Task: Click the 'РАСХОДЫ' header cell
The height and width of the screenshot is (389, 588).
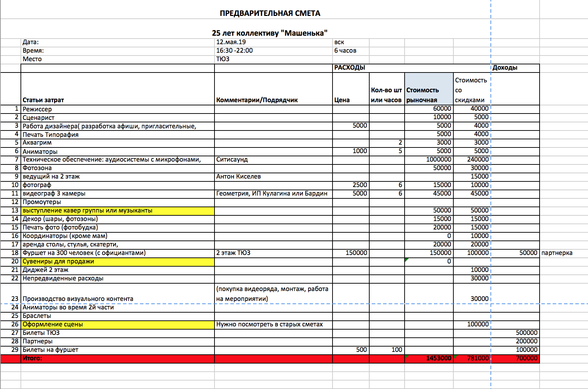Action: click(x=412, y=68)
